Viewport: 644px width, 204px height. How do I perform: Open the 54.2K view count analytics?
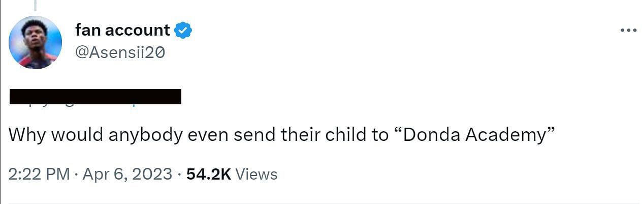click(209, 174)
